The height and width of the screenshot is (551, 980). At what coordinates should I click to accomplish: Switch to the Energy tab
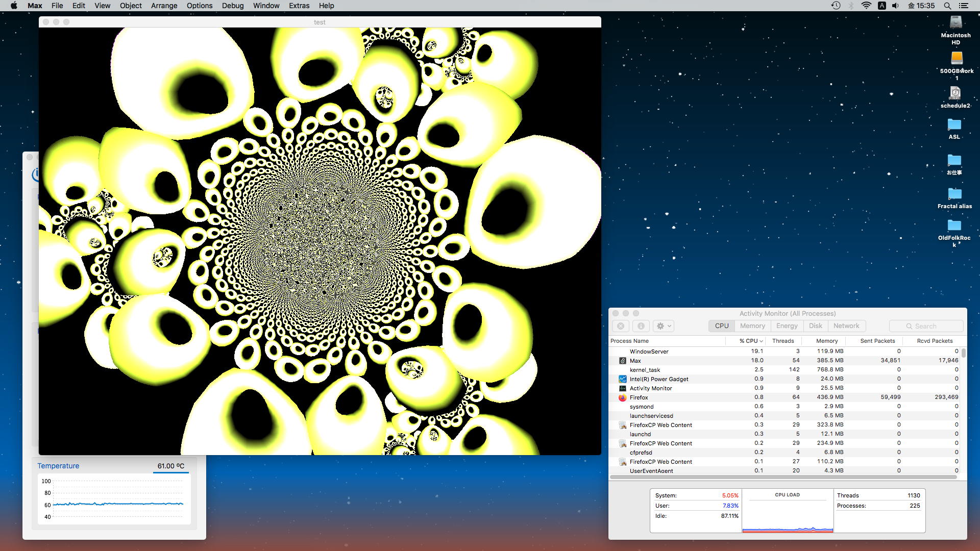[x=787, y=326]
